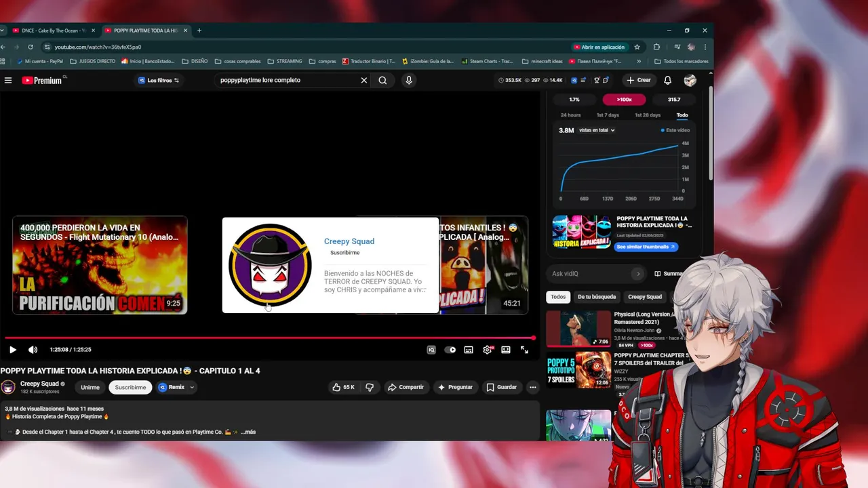Screen dimensions: 868x488
Task: Click Abrir en aplicación in address bar
Action: (599, 47)
